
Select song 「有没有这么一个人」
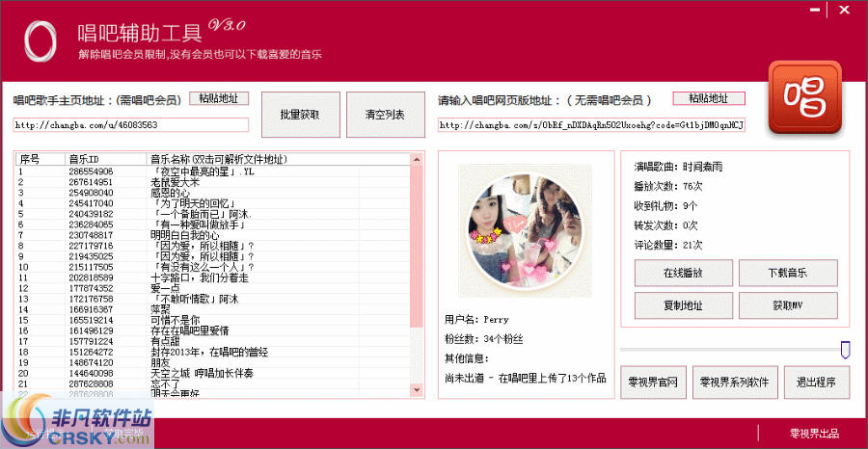pyautogui.click(x=203, y=267)
